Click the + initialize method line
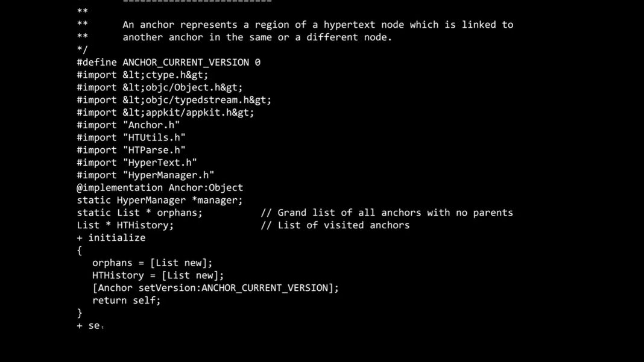 [x=111, y=238]
